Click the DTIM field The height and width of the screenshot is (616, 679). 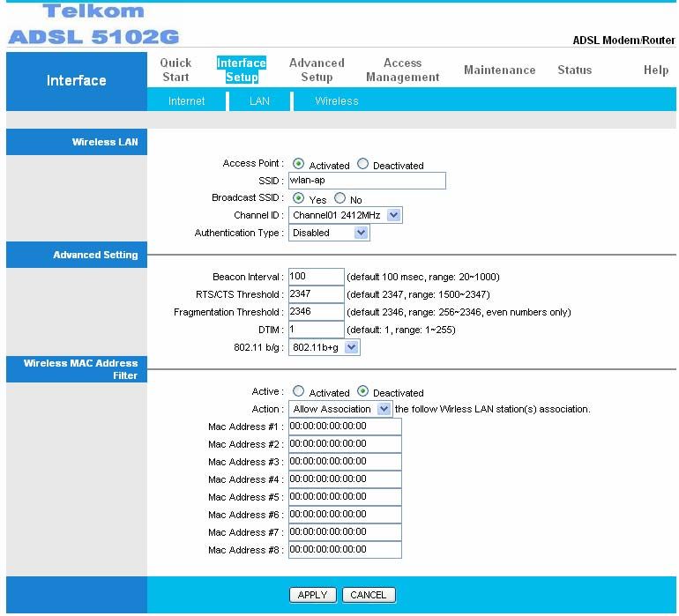click(316, 330)
